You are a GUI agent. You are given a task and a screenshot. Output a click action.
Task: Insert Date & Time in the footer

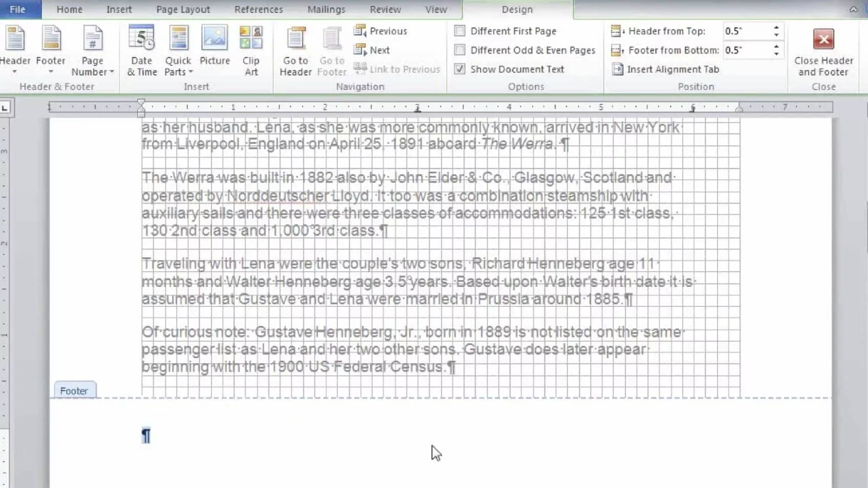pyautogui.click(x=142, y=50)
